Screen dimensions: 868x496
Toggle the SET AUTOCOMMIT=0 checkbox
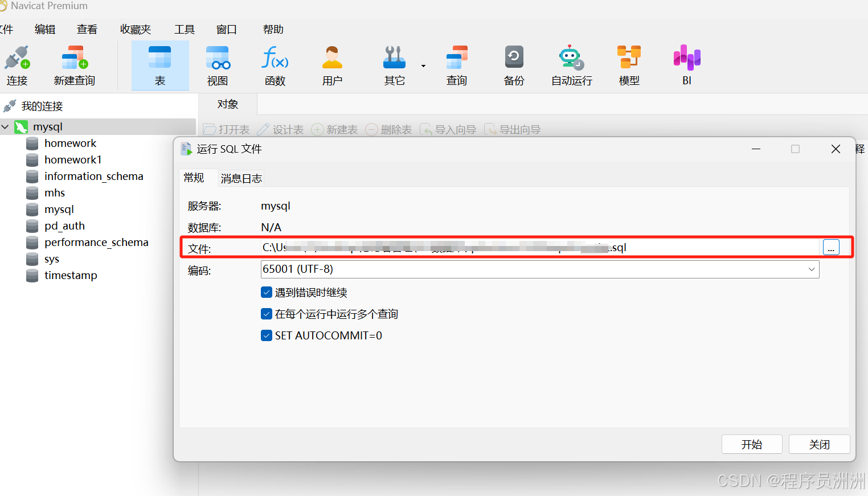[267, 335]
